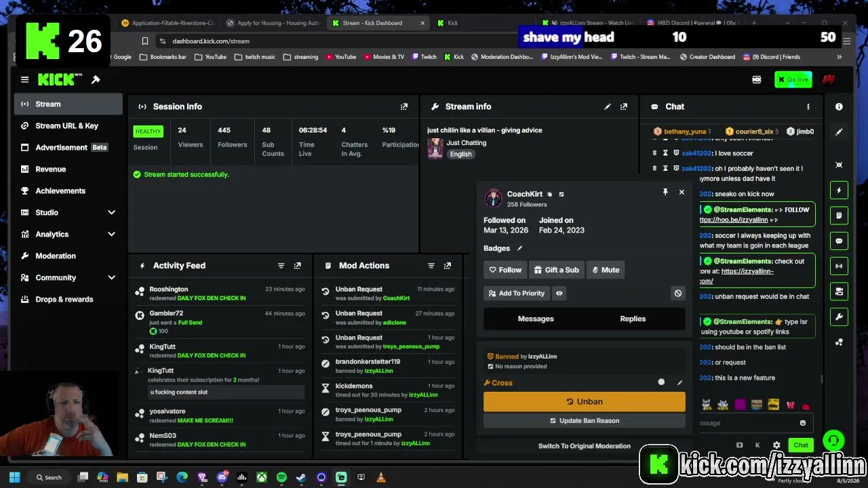Click the Follow button on CoachKirt's card
The height and width of the screenshot is (488, 868).
click(x=505, y=270)
